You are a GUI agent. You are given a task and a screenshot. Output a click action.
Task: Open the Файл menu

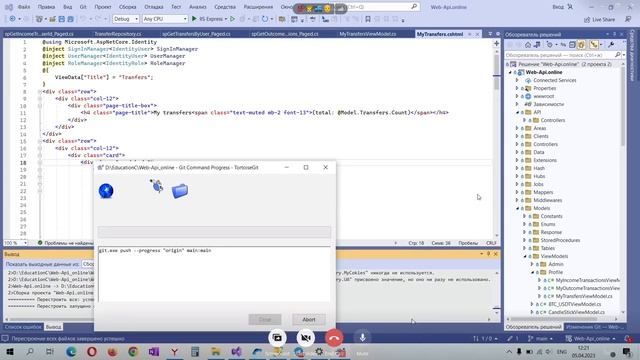click(x=24, y=7)
